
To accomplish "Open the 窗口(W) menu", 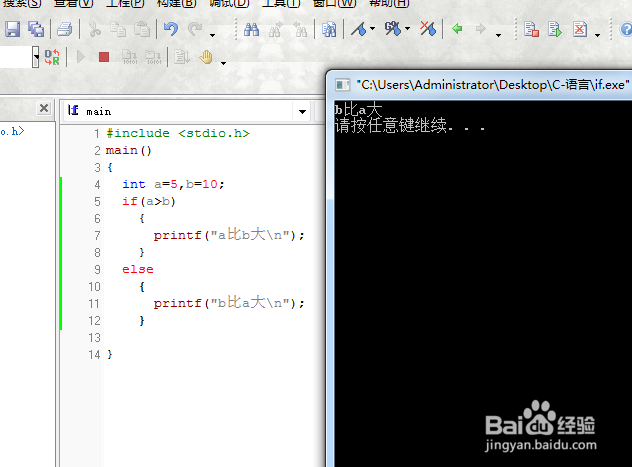I will [x=335, y=4].
